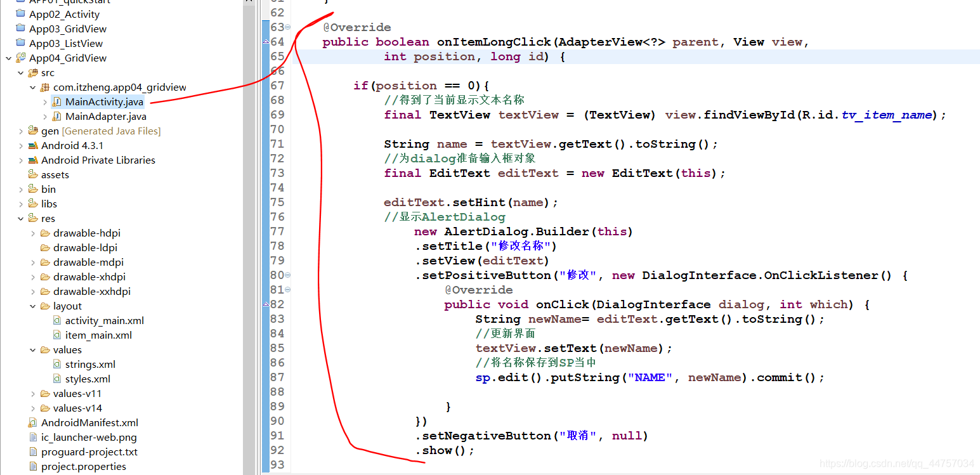Collapse the res folder
The image size is (980, 475).
[20, 218]
